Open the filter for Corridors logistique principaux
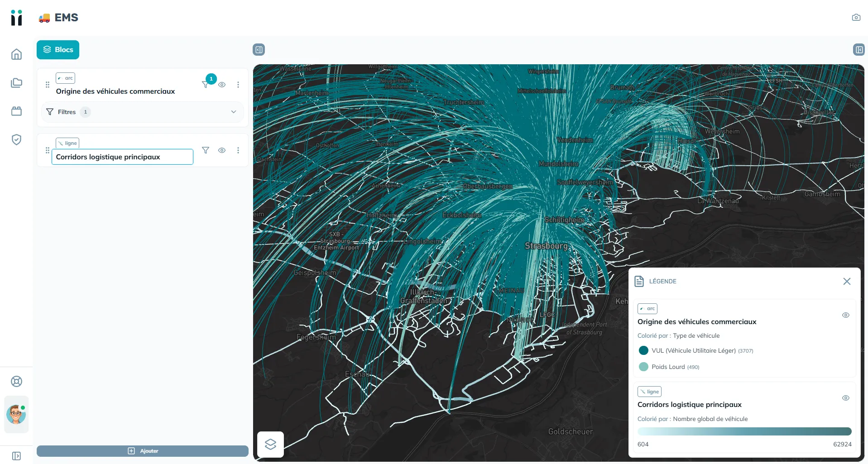This screenshot has height=464, width=868. [206, 150]
